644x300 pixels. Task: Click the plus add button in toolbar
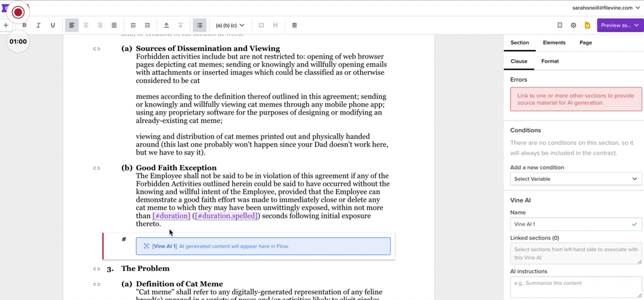pyautogui.click(x=6, y=25)
